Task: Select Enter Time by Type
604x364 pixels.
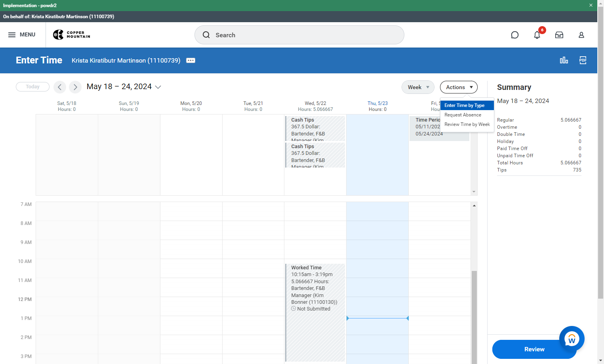Action: point(467,105)
